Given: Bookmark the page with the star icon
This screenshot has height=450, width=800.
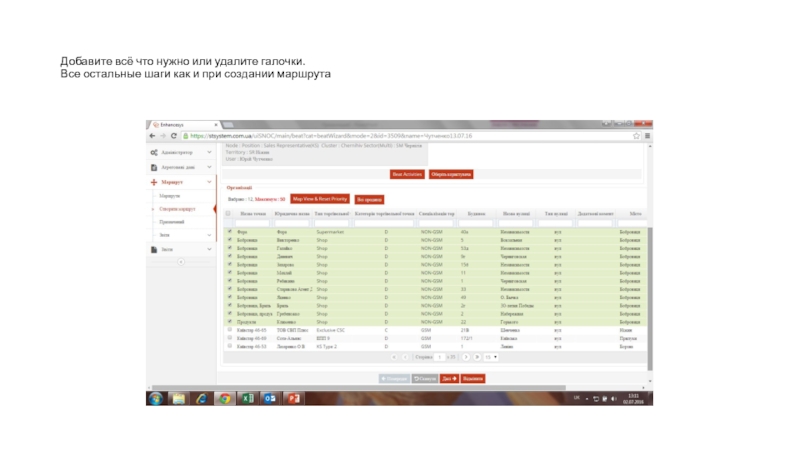Looking at the screenshot, I should click(638, 136).
